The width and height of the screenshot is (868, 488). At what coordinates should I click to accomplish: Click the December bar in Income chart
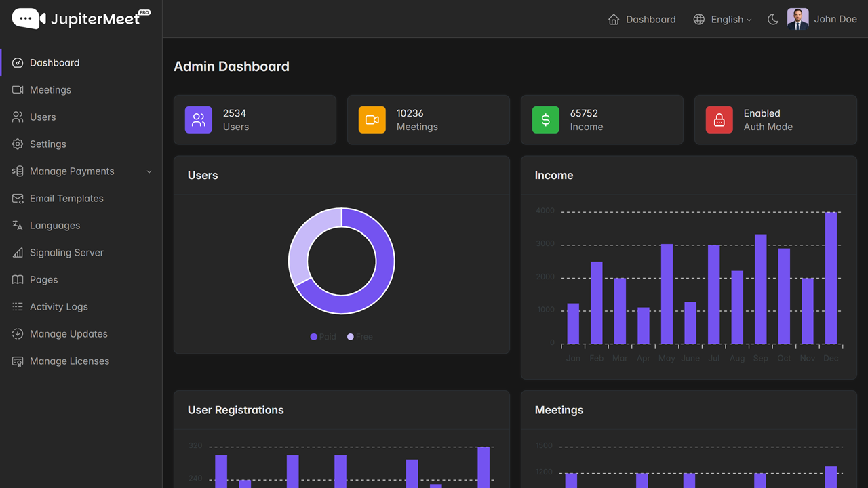(x=831, y=278)
